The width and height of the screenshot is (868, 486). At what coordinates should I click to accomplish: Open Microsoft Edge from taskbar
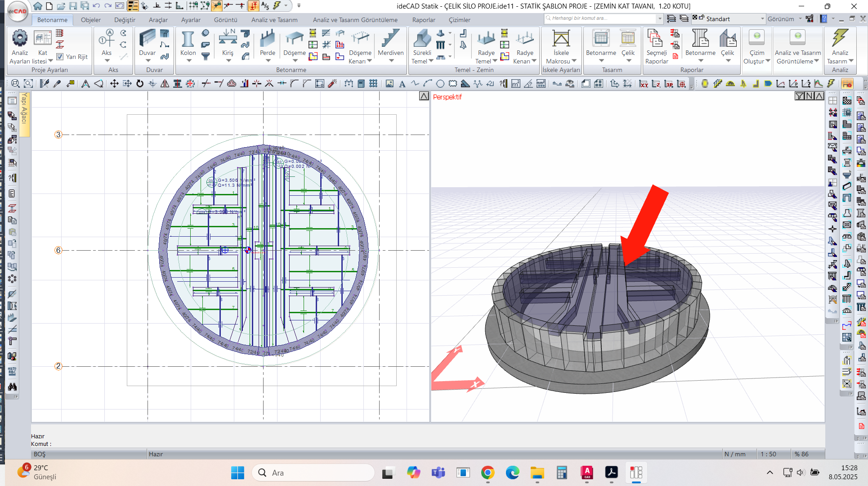[512, 472]
